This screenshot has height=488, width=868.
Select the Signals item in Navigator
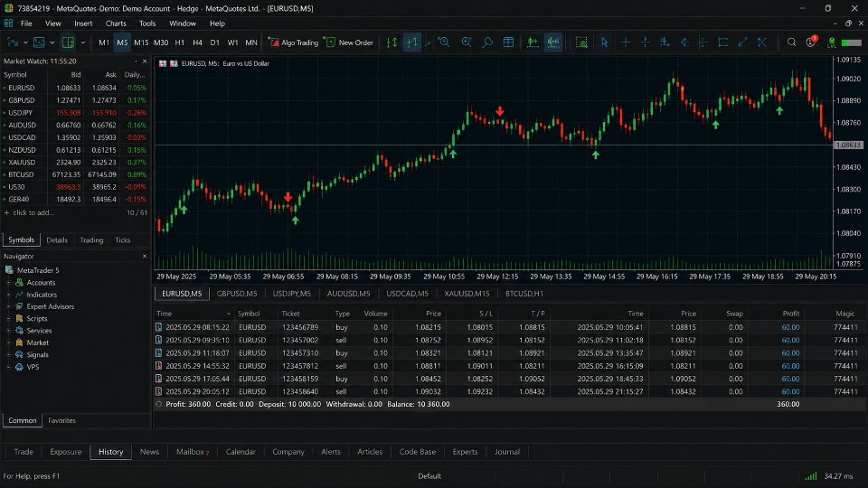[37, 354]
